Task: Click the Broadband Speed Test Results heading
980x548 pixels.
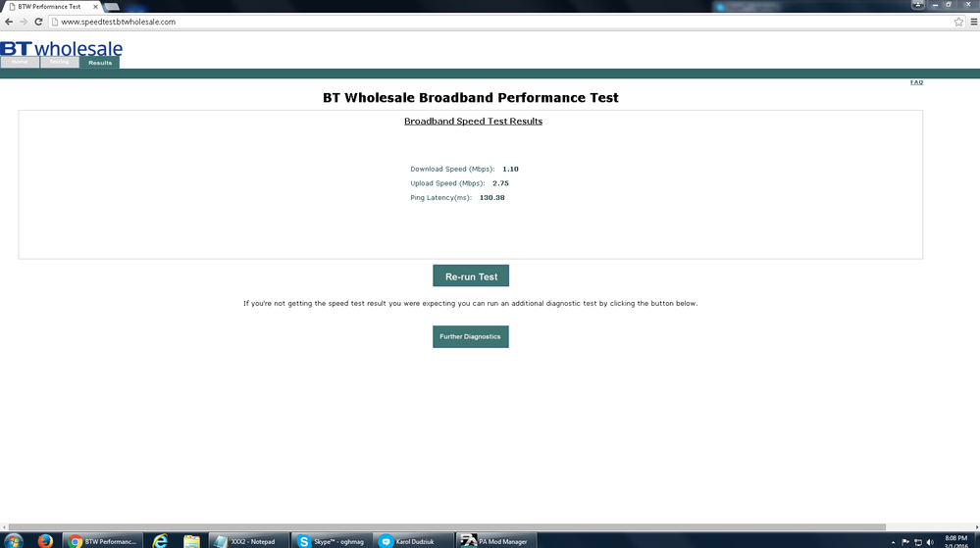Action: point(473,122)
